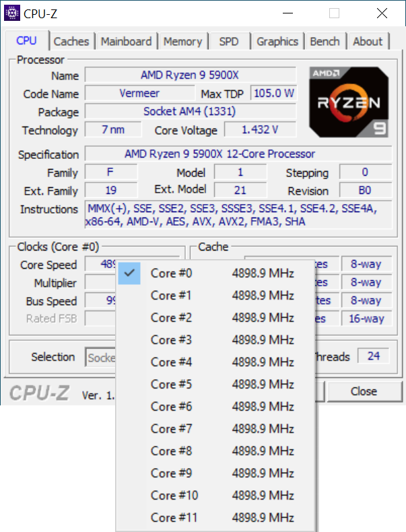Click the AMD Ryzen 9 logo image

349,102
